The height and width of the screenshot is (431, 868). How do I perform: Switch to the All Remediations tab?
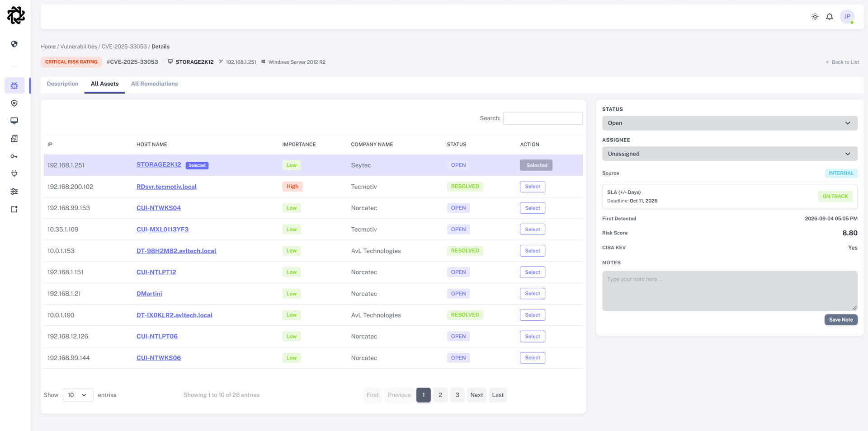(x=155, y=84)
